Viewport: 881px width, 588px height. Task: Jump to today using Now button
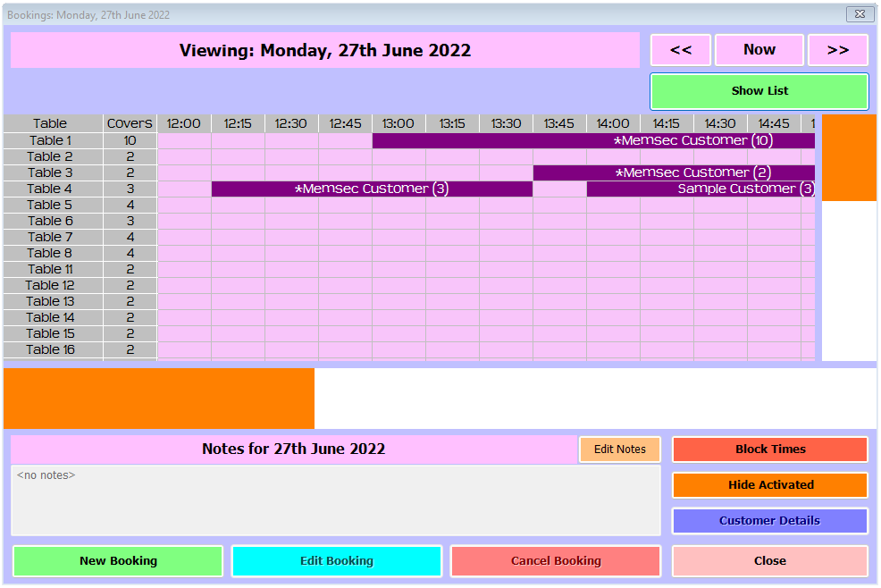pos(759,50)
